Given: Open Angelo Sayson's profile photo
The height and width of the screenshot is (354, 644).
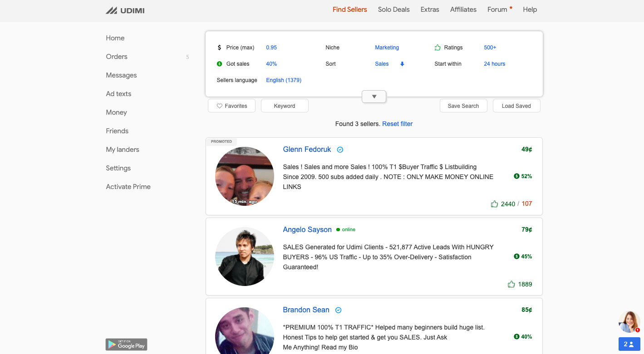Looking at the screenshot, I should pyautogui.click(x=245, y=257).
